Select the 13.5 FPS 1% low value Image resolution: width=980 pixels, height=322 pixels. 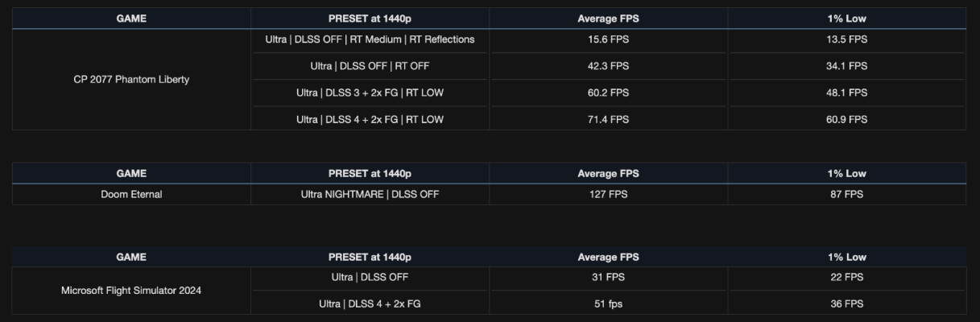[846, 39]
